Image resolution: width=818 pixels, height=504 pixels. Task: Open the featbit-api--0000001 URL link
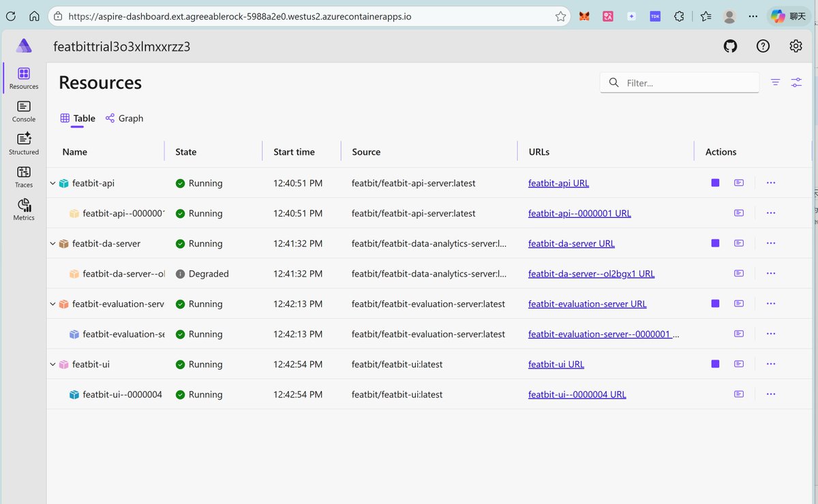click(x=579, y=213)
